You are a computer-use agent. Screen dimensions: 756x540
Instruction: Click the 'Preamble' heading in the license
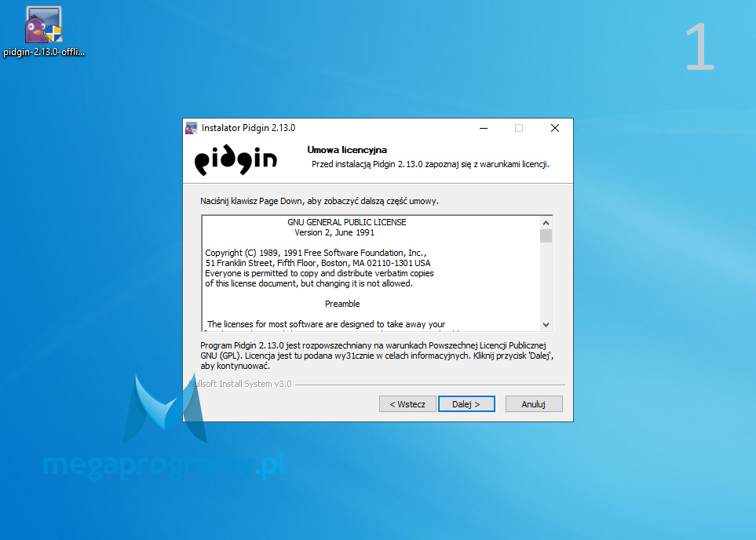342,304
